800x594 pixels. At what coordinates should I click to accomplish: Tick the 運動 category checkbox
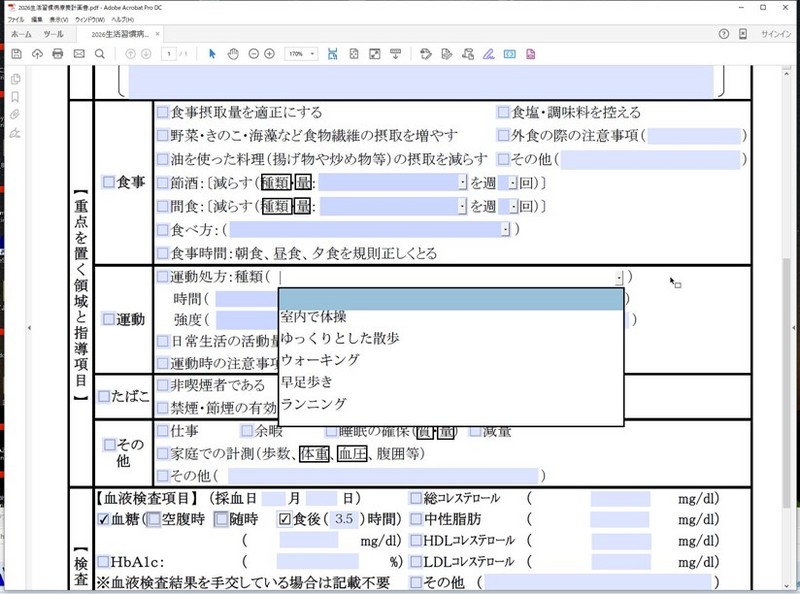109,319
